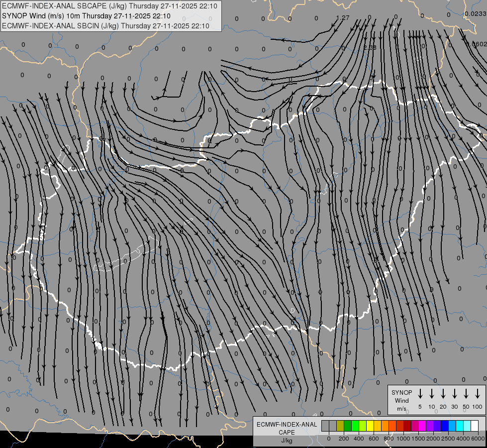The width and height of the screenshot is (487, 448).
Task: Pick the cyan CAPE swatch before 4000
Action: pyautogui.click(x=459, y=426)
